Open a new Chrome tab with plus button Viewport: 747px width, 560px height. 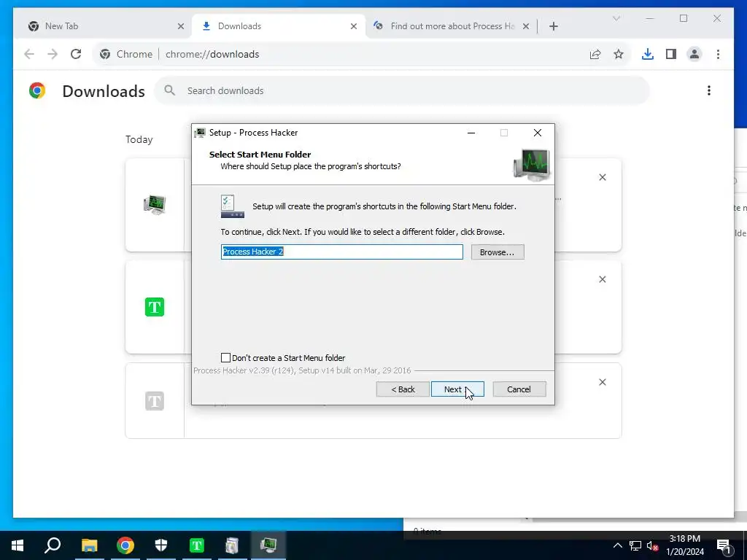(553, 26)
